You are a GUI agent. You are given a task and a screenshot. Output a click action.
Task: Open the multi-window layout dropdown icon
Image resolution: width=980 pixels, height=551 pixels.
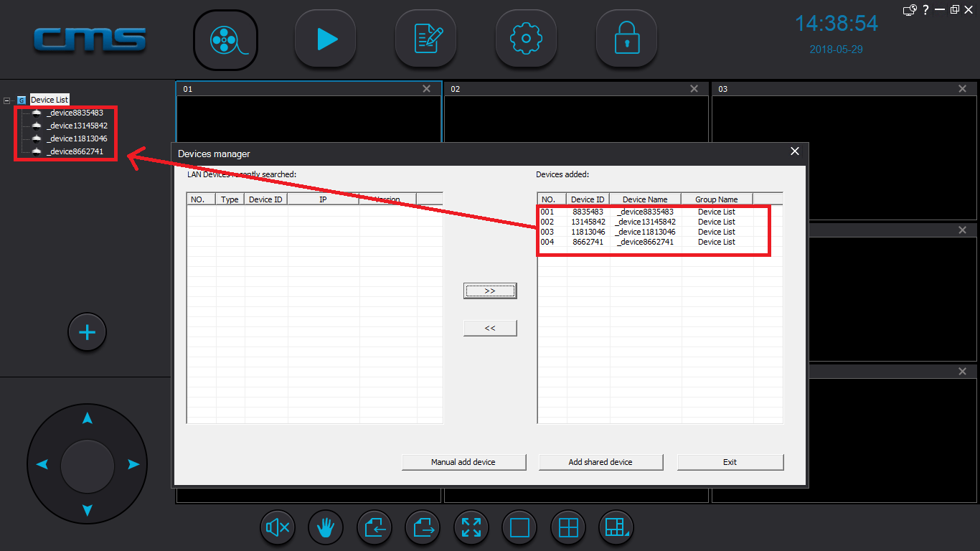pos(617,528)
